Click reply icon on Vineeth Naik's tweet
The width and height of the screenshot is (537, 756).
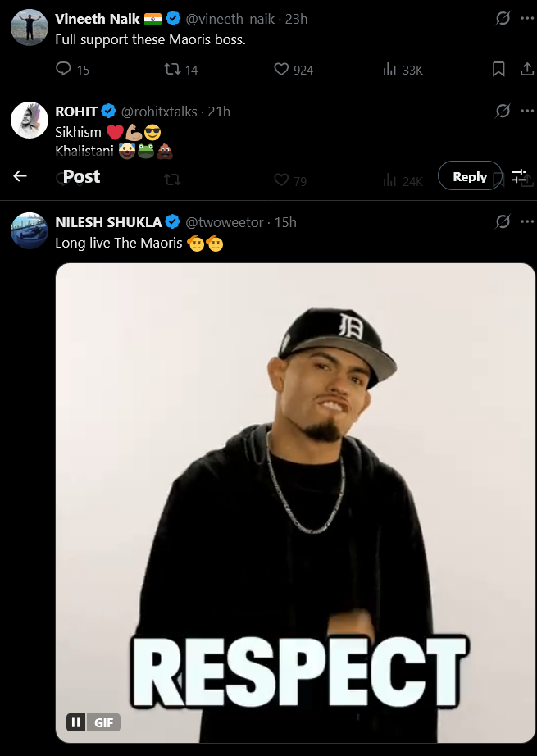[64, 70]
